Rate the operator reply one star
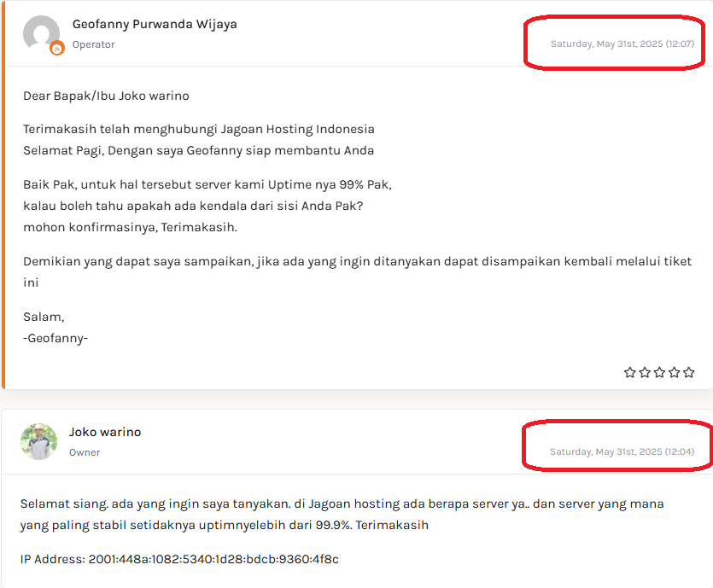The width and height of the screenshot is (713, 588). point(630,372)
